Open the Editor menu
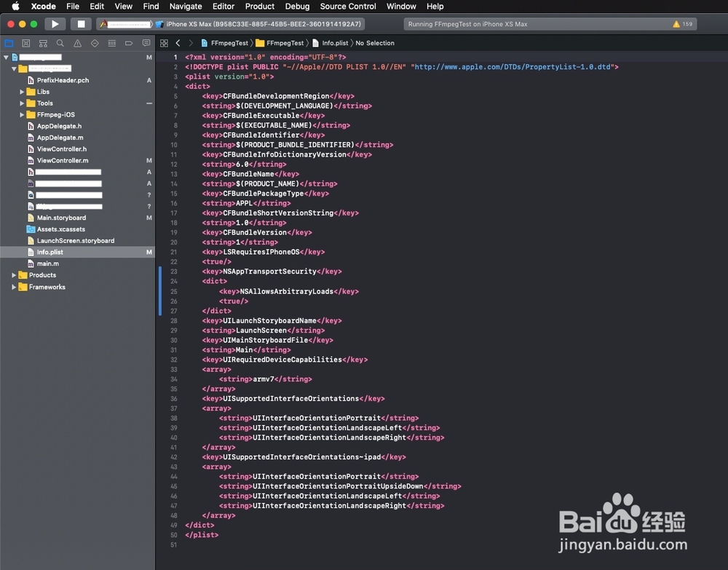 coord(223,6)
